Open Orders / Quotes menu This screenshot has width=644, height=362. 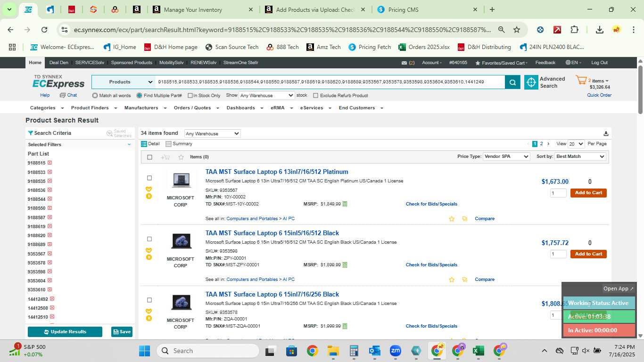point(196,108)
